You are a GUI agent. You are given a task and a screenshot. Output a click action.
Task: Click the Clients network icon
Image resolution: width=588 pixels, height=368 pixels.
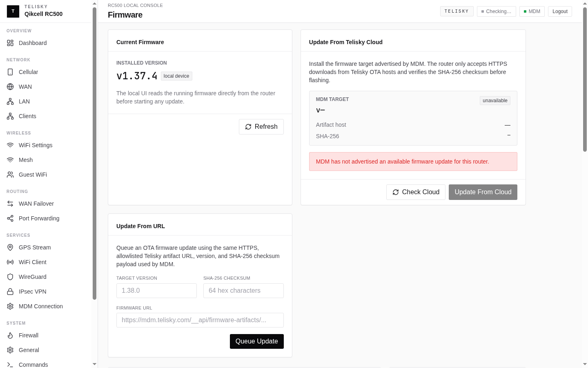(x=10, y=116)
